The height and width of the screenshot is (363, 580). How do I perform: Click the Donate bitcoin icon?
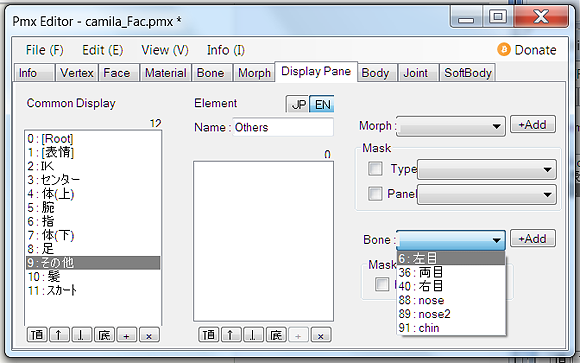point(503,49)
